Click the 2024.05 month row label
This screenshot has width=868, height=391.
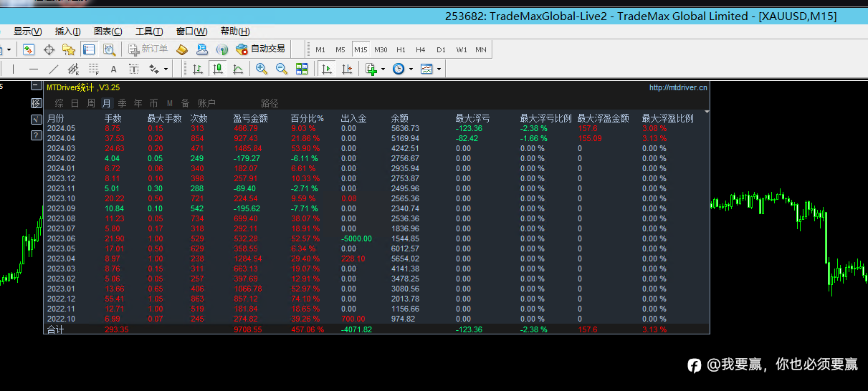click(61, 128)
